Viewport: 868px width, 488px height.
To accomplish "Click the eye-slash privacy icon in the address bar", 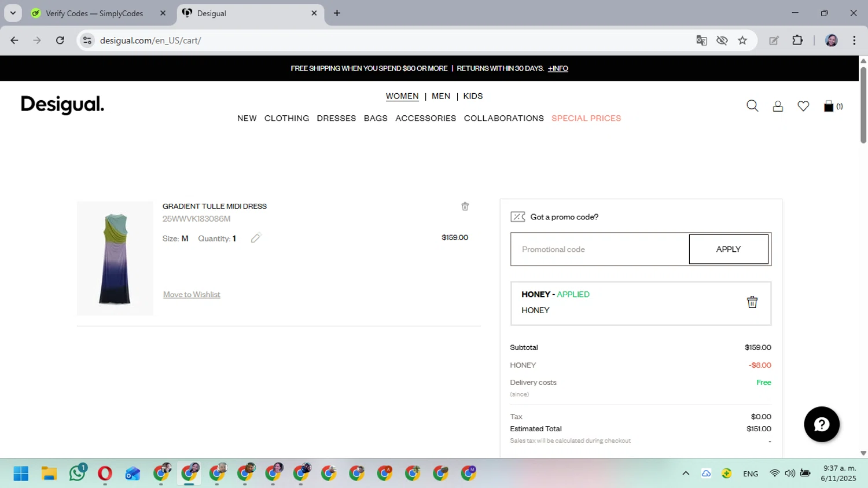I will [722, 41].
